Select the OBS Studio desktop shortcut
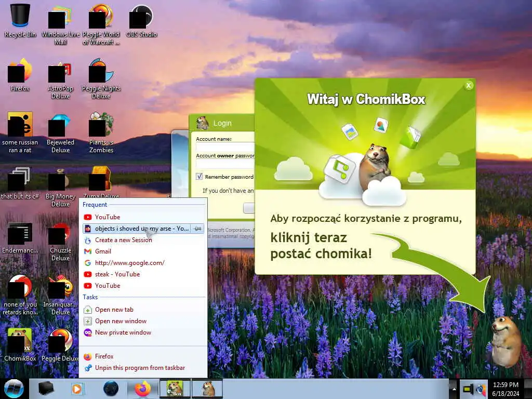 point(141,20)
